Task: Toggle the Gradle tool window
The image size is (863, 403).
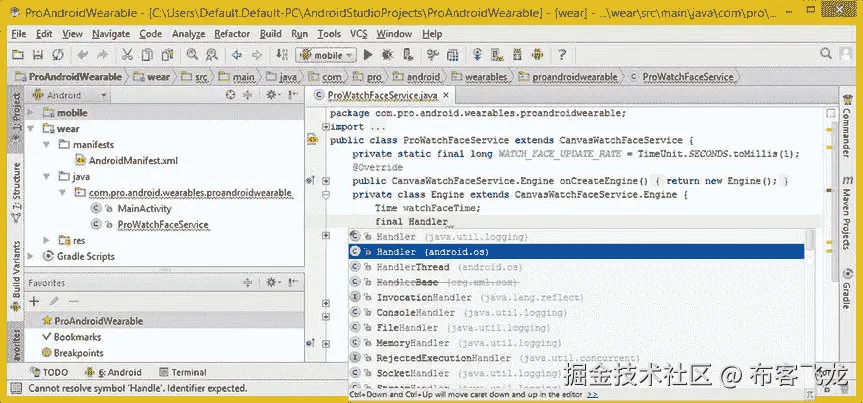Action: pyautogui.click(x=846, y=287)
